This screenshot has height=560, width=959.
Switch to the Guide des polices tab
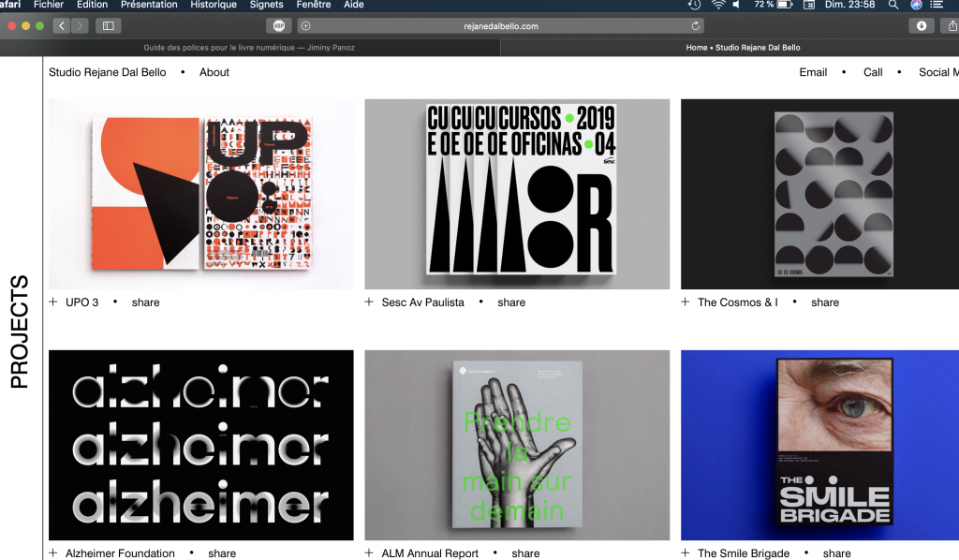(x=249, y=48)
